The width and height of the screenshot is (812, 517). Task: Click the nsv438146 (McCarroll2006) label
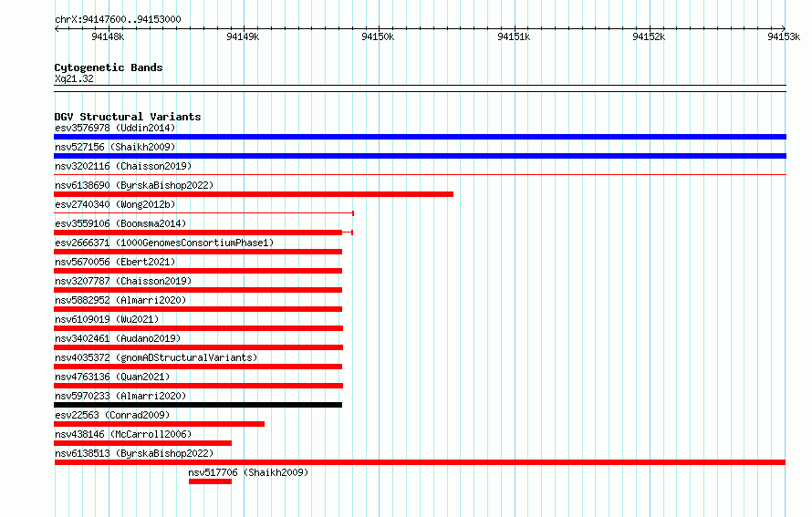pos(123,434)
